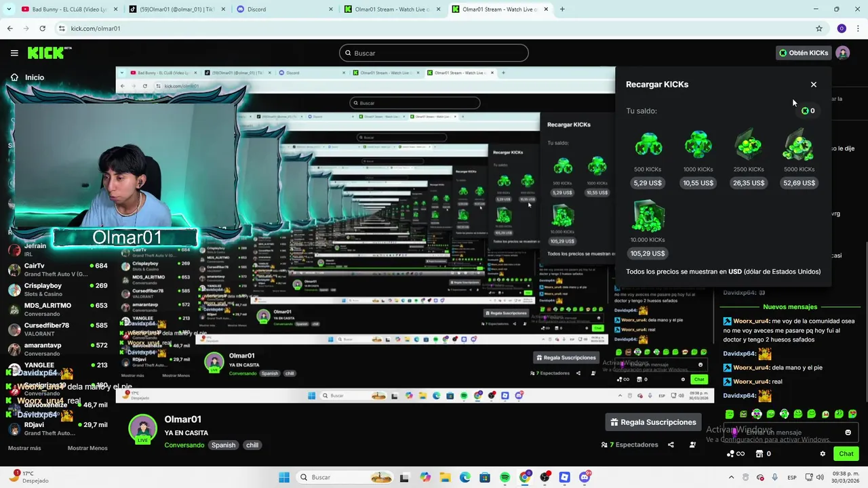This screenshot has width=868, height=488.
Task: Bookmark this page with star icon
Action: tap(819, 28)
